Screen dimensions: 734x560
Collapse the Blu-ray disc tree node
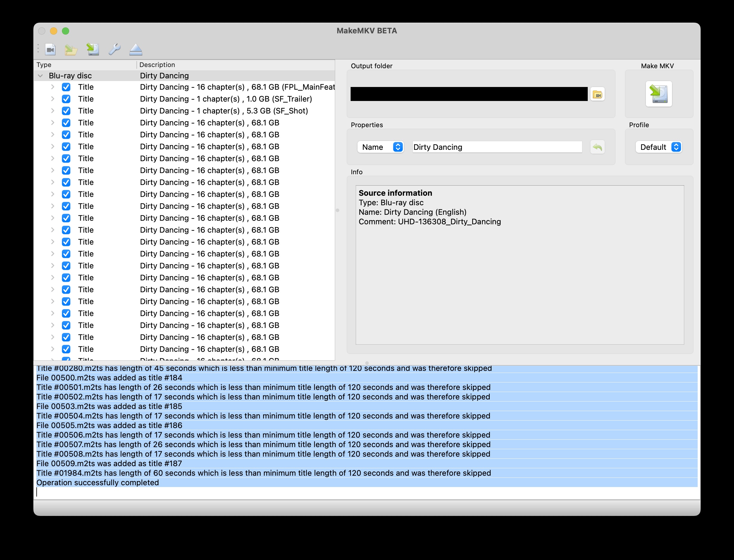[x=40, y=76]
